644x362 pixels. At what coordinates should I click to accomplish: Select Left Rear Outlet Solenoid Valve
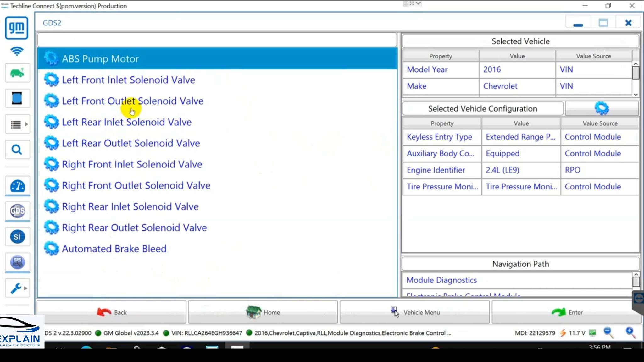tap(217, 143)
